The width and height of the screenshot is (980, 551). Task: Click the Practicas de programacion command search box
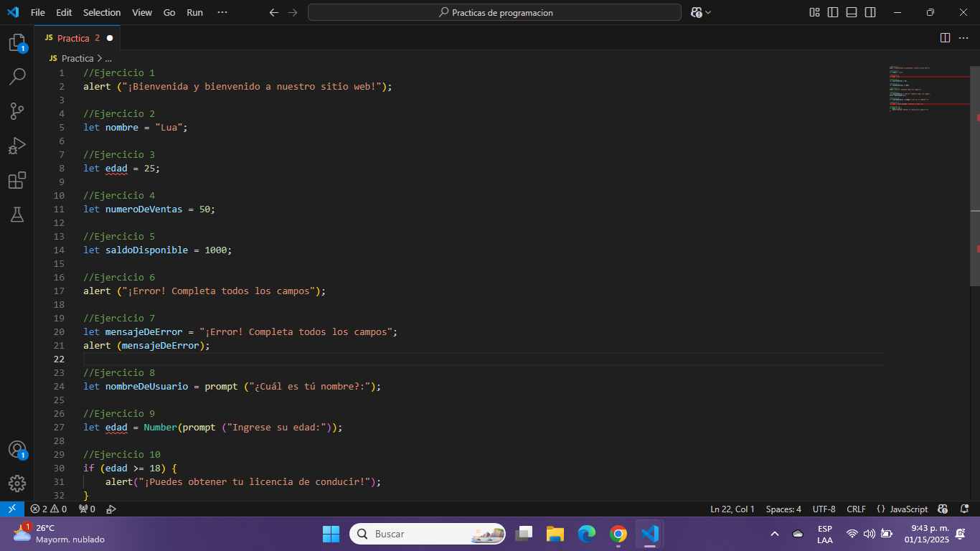[x=494, y=12]
